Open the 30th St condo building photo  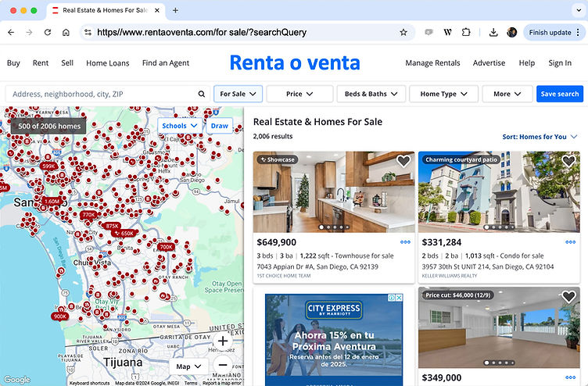499,192
